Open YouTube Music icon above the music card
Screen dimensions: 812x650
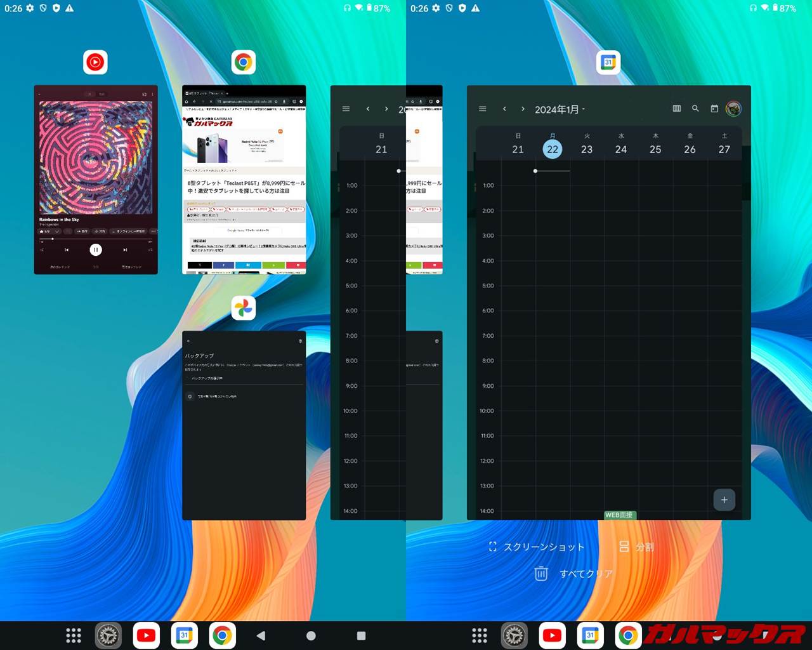click(x=95, y=62)
